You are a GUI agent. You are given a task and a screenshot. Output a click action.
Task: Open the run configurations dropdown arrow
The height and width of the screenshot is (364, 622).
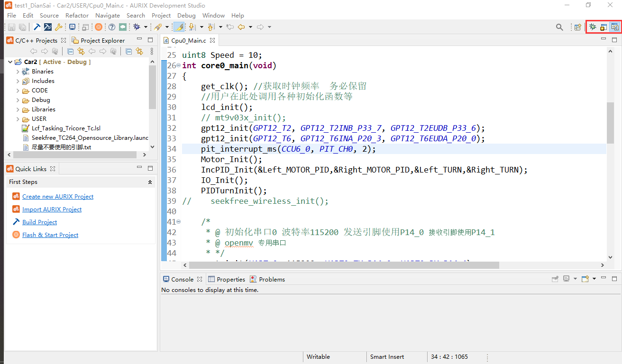tap(166, 27)
